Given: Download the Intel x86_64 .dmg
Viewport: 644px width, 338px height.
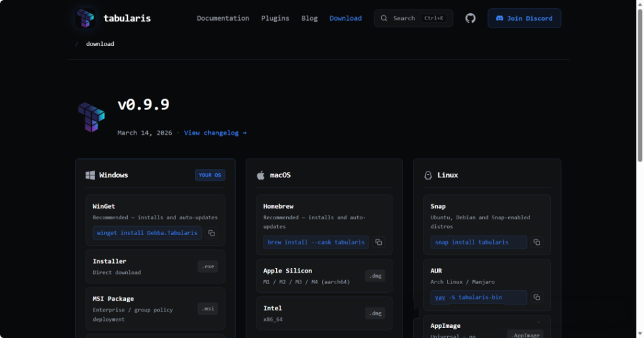Looking at the screenshot, I should click(x=375, y=313).
